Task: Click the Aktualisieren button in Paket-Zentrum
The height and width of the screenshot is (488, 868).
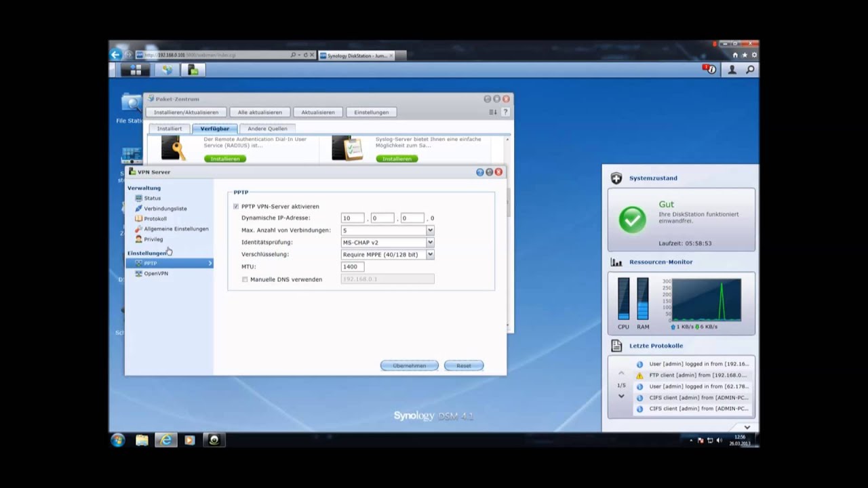Action: 318,112
